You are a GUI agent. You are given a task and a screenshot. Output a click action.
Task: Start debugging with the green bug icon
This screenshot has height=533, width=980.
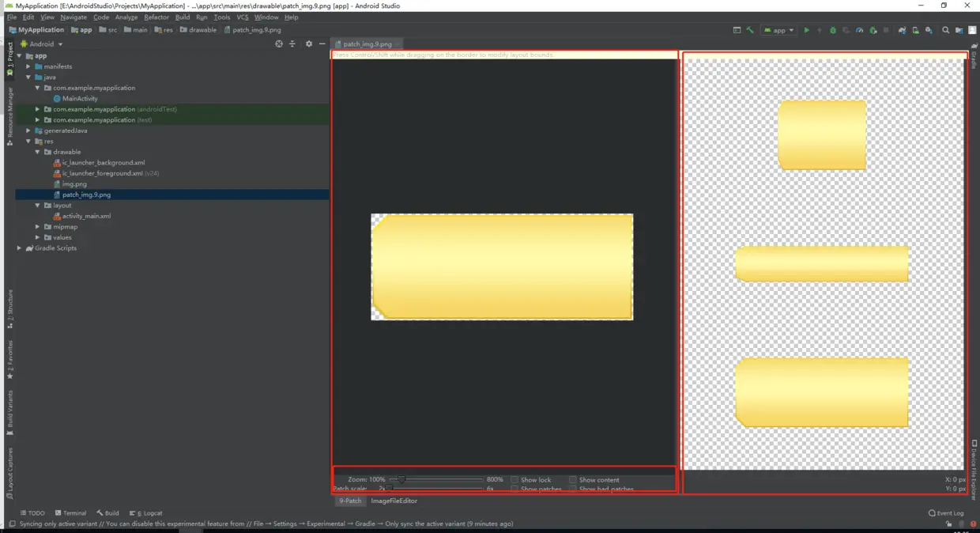pyautogui.click(x=833, y=30)
